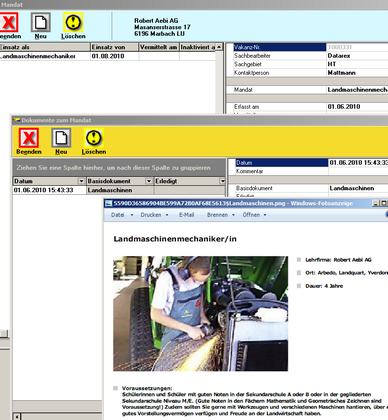This screenshot has width=388, height=420.
Task: Click the Neu icon in Mandat window
Action: coord(41,22)
